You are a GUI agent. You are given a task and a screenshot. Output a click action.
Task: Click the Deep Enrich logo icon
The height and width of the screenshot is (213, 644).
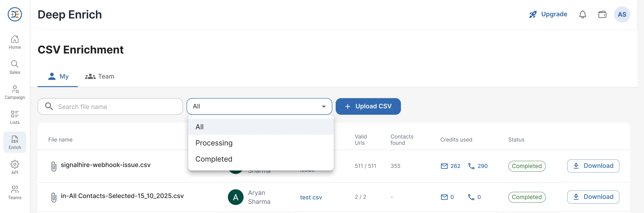click(15, 14)
